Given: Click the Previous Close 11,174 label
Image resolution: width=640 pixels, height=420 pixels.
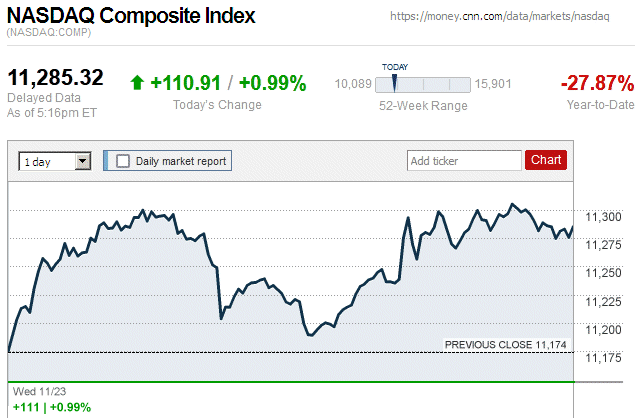Looking at the screenshot, I should click(x=506, y=345).
